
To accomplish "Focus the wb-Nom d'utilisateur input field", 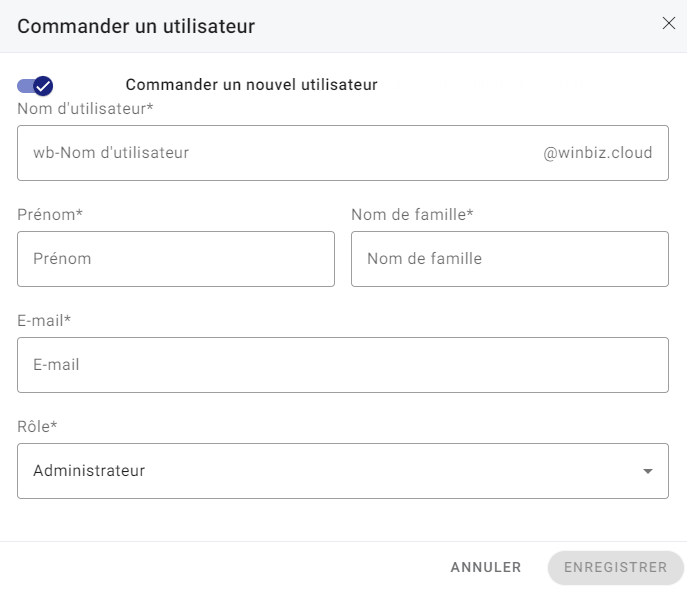I will [x=270, y=153].
